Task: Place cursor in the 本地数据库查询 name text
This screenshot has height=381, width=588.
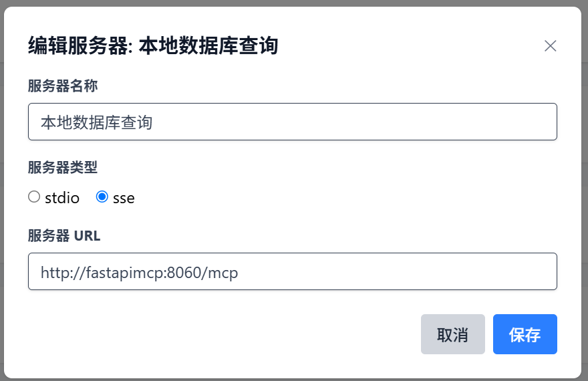Action: coord(96,122)
